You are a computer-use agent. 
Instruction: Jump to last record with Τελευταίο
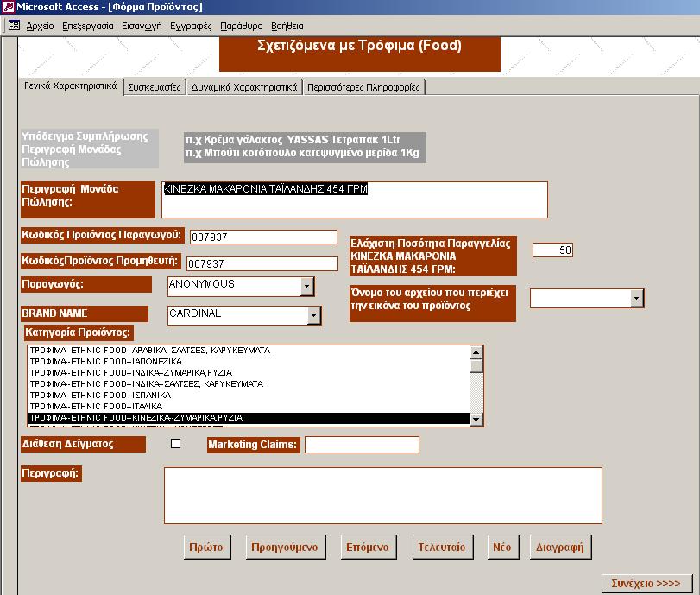tap(443, 547)
